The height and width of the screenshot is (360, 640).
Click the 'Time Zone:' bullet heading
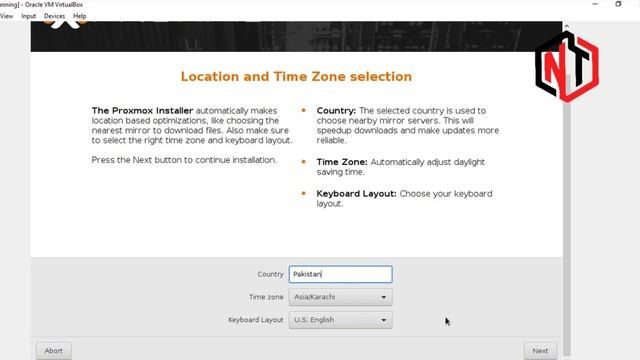point(342,162)
